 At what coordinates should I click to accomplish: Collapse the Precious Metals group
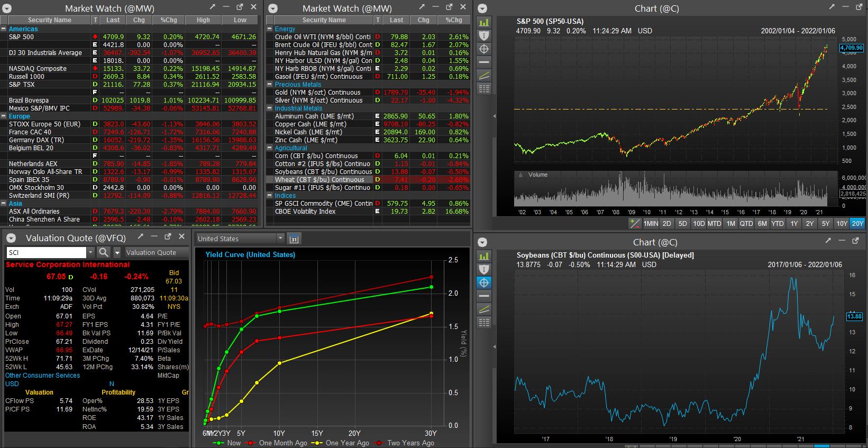tap(270, 85)
